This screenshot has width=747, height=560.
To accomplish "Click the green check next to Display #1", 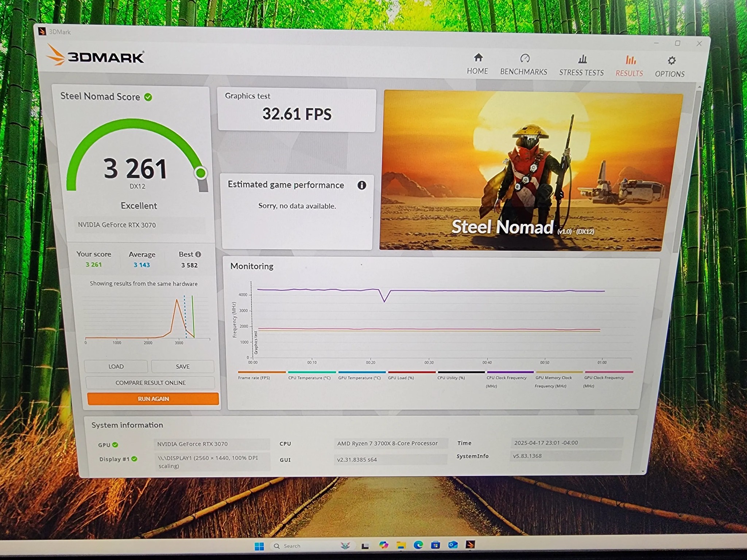I will click(134, 459).
